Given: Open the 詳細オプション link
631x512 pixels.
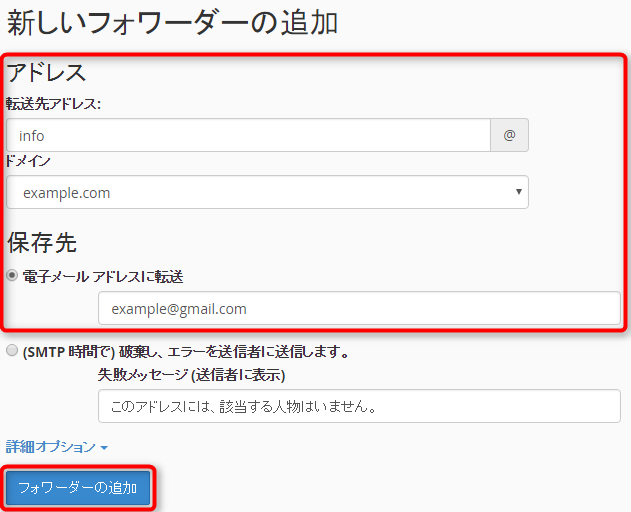Looking at the screenshot, I should pyautogui.click(x=50, y=447).
